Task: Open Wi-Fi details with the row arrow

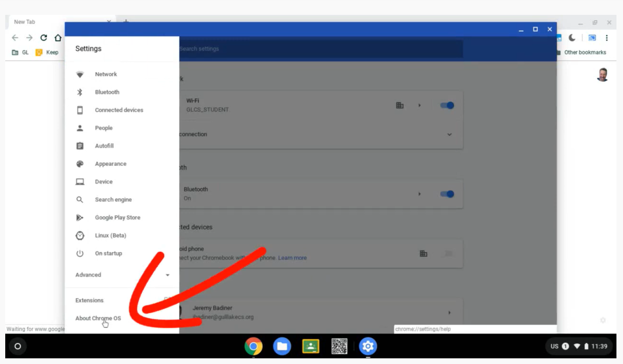Action: [420, 105]
